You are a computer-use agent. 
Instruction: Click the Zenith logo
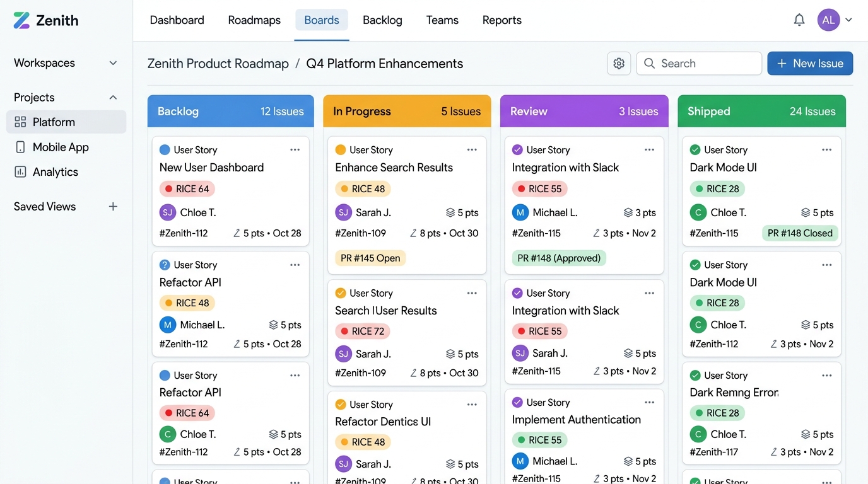pyautogui.click(x=46, y=20)
